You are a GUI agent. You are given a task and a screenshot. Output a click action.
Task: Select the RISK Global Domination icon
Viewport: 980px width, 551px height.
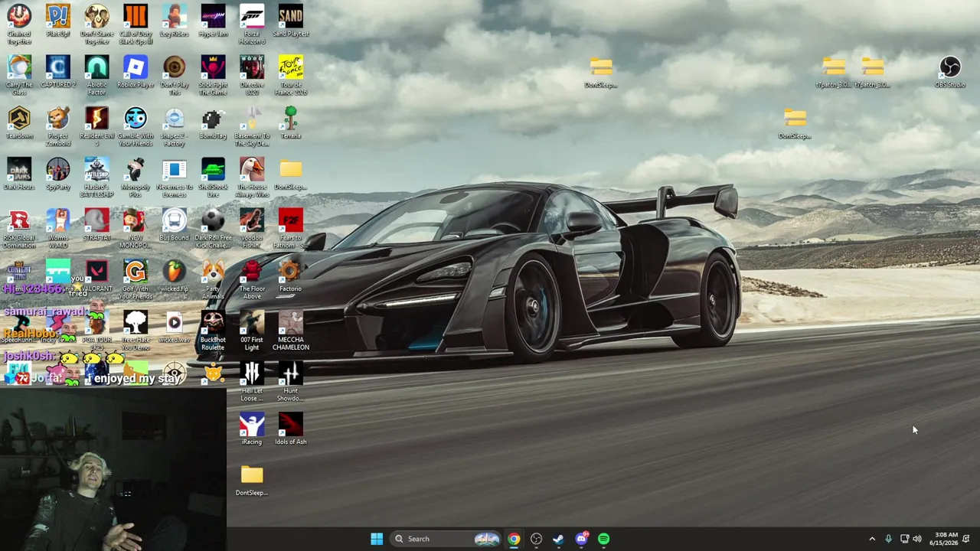[19, 228]
